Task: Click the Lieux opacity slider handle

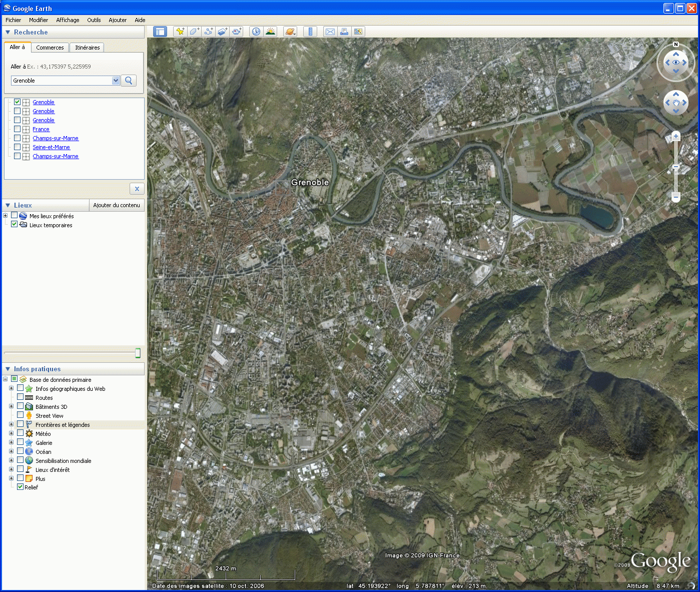Action: [138, 353]
